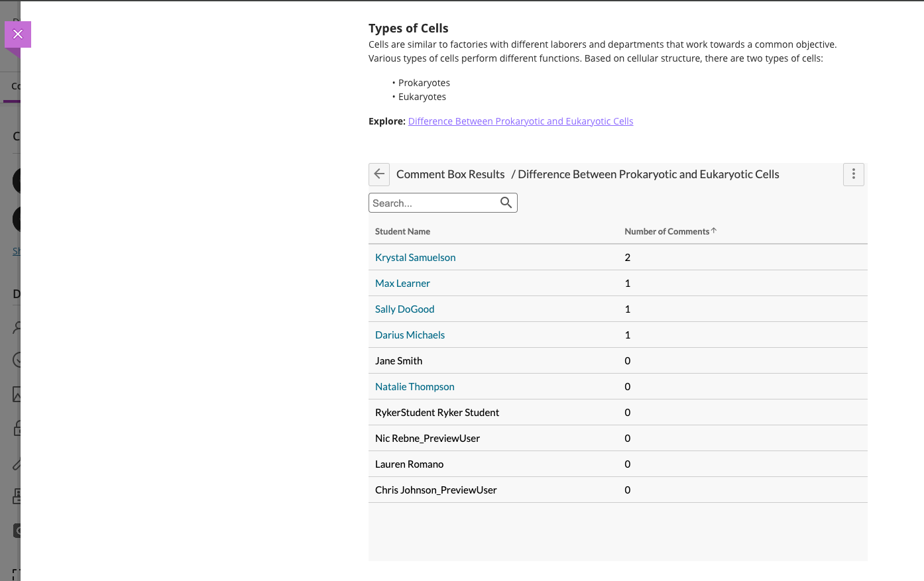Click the magnifying glass search icon
This screenshot has height=581, width=924.
[506, 203]
